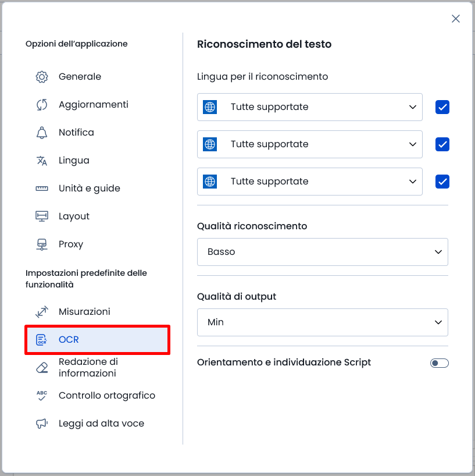Open the Qualità riconoscimento Basso dropdown
This screenshot has width=475, height=476.
pos(323,252)
